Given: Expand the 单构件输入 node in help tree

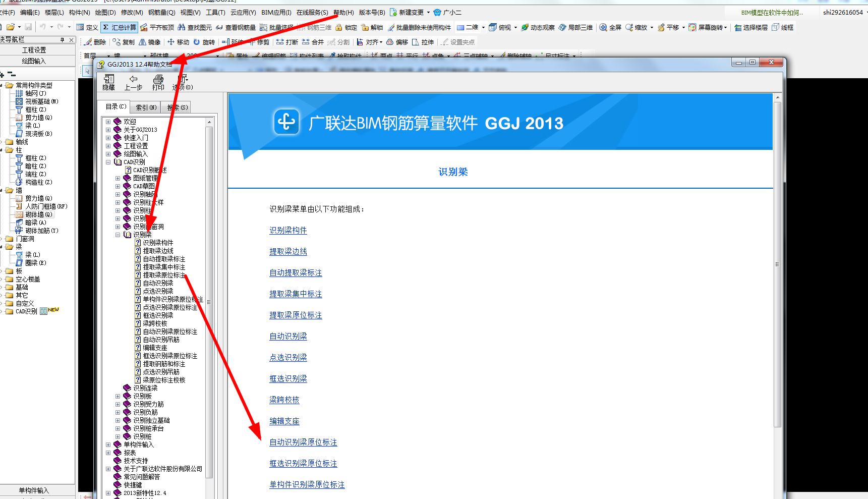Looking at the screenshot, I should coord(108,445).
